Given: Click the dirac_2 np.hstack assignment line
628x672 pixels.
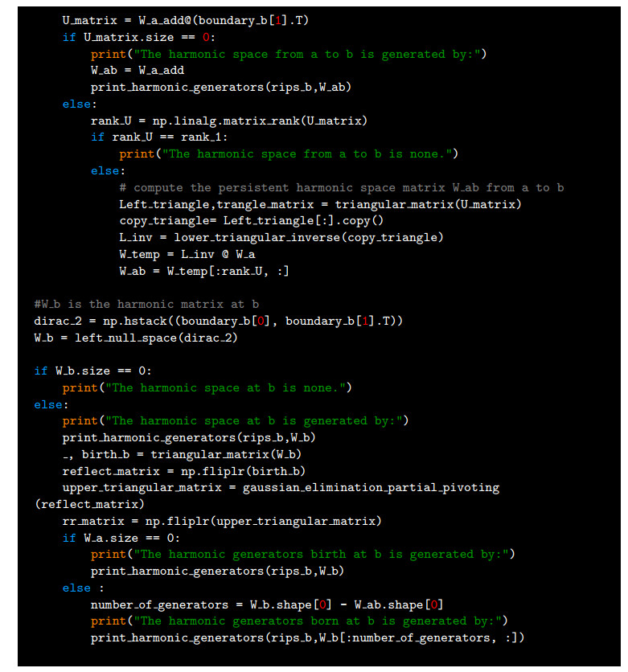Looking at the screenshot, I should [x=218, y=321].
